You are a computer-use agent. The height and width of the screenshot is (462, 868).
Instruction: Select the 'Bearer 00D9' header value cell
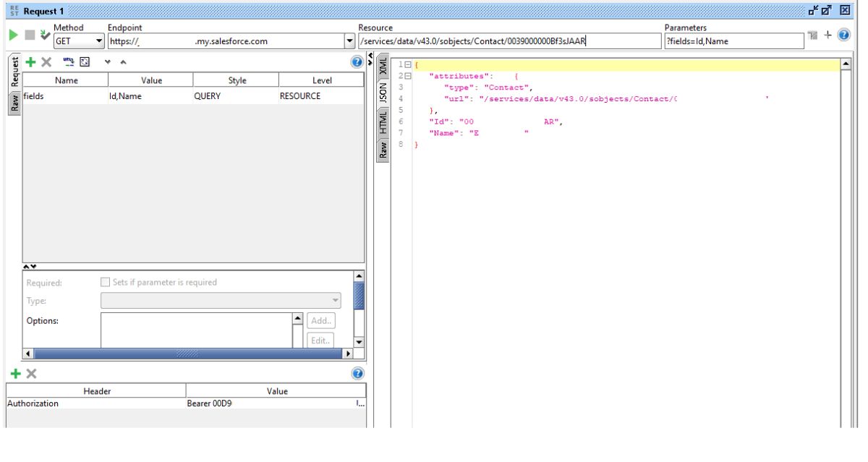(276, 403)
